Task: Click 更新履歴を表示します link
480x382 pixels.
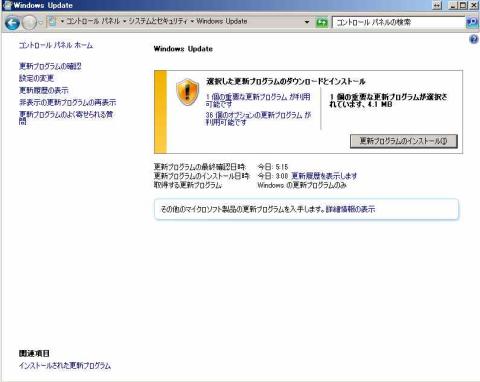Action: [324, 176]
